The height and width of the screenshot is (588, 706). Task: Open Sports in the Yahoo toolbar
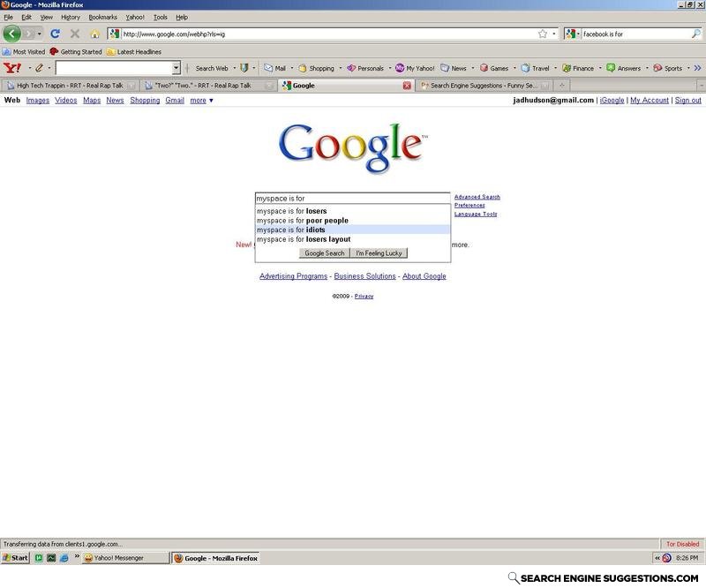pos(668,68)
